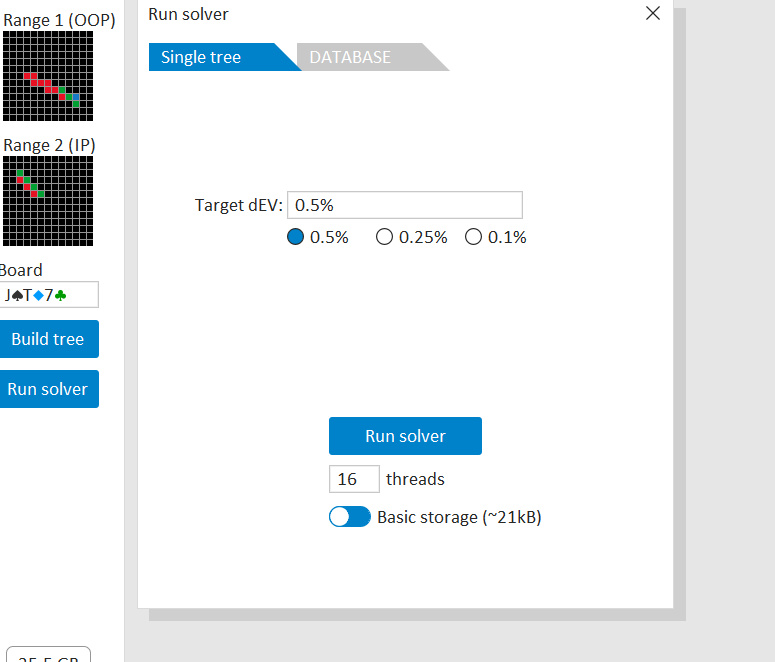Close the Run solver dialog
This screenshot has height=662, width=775.
pos(653,14)
